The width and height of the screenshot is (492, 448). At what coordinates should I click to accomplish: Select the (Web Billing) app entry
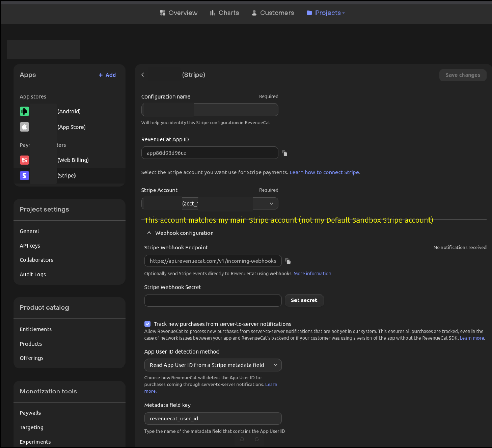coord(70,160)
